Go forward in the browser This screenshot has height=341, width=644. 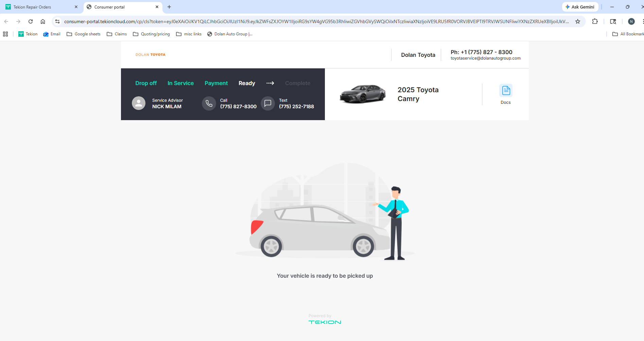[18, 21]
